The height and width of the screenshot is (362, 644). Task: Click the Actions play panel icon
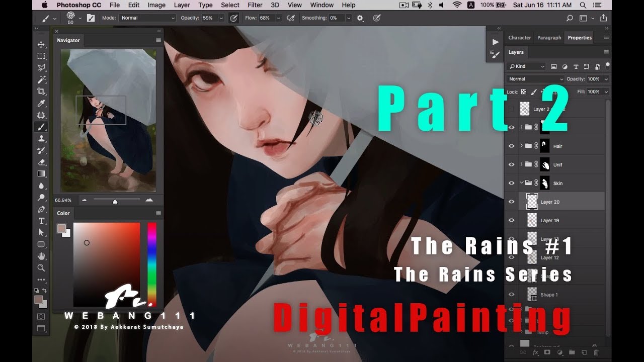(x=495, y=42)
